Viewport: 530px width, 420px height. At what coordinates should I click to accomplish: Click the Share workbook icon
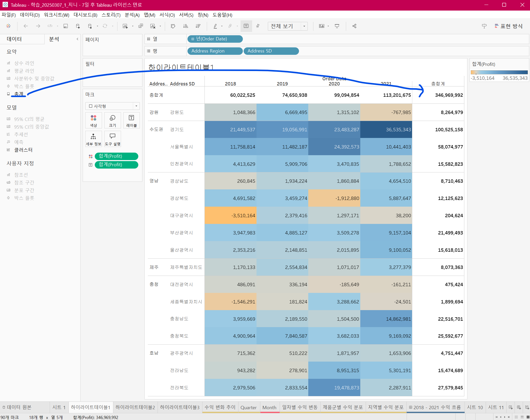point(354,26)
